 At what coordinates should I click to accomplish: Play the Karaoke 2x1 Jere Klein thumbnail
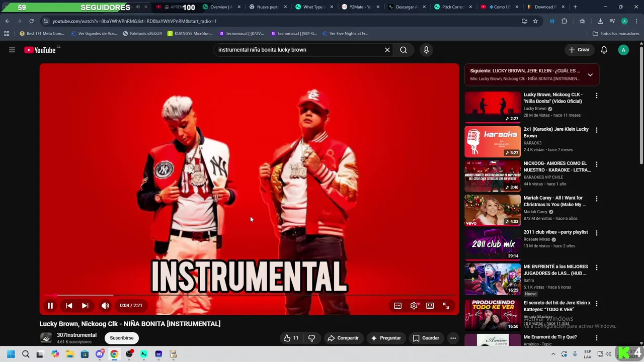[x=493, y=141]
